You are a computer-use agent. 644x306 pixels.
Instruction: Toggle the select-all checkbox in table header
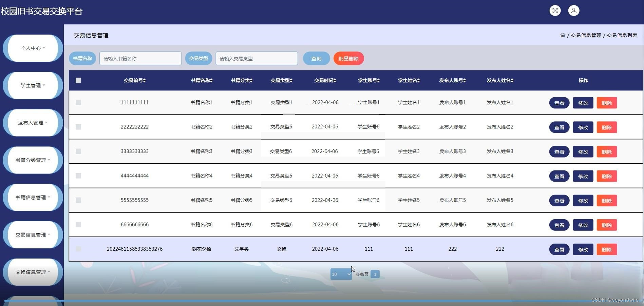pos(78,80)
